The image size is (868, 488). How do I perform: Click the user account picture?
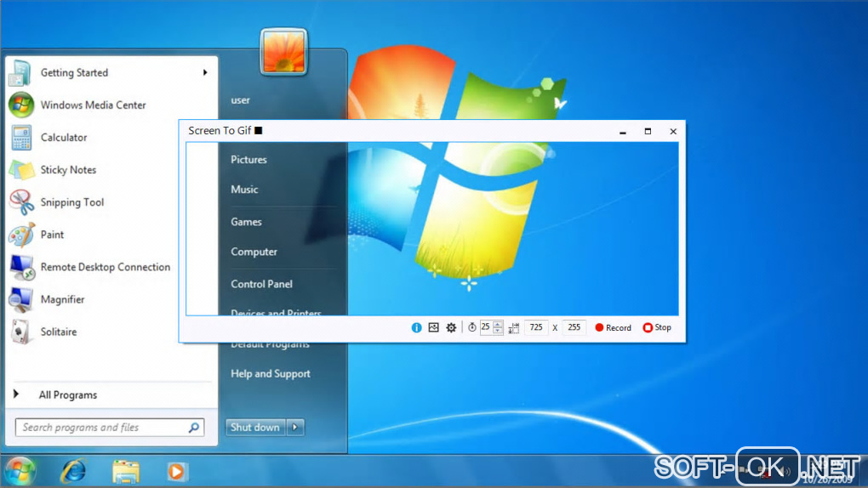pos(283,52)
